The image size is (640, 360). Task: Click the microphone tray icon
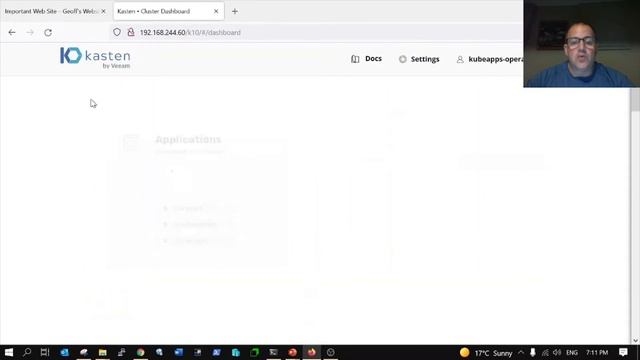[533, 352]
